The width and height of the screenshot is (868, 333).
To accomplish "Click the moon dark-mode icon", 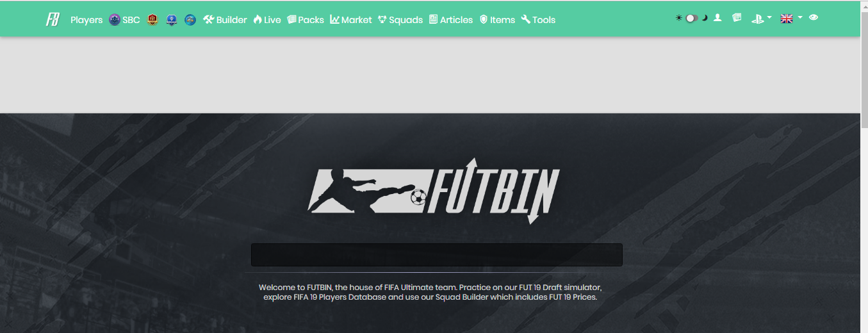I will tap(704, 18).
